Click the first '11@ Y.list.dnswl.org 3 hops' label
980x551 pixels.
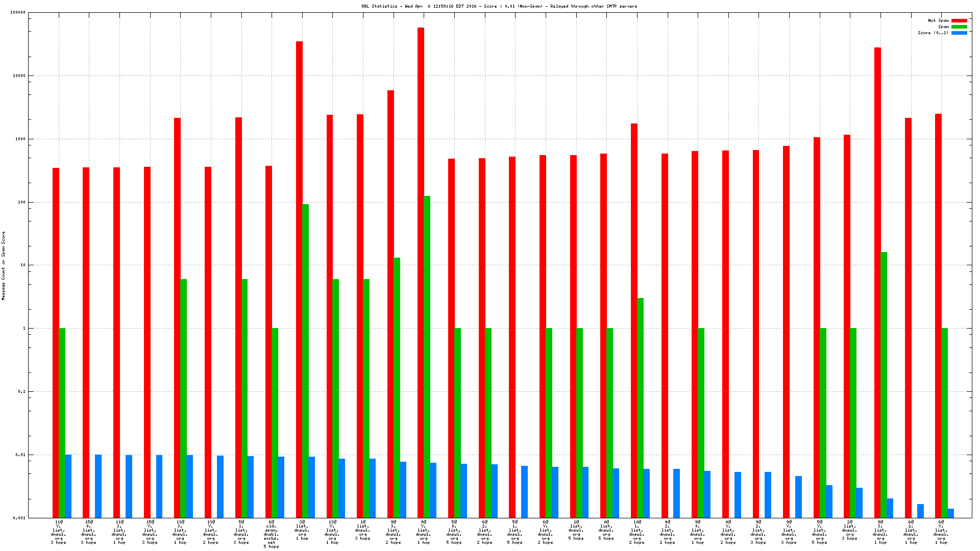coord(58,532)
